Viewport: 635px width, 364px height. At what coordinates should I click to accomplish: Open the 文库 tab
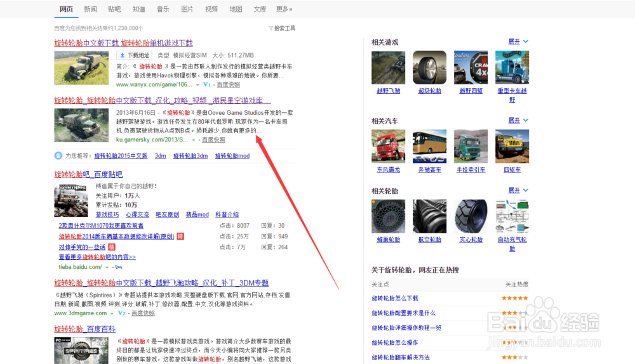(x=260, y=9)
